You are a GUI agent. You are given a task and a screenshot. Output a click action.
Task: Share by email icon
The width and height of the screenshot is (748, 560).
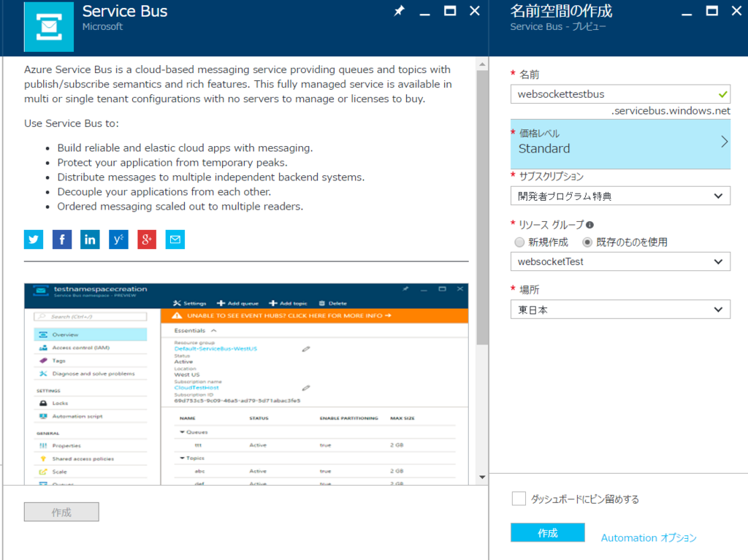(x=175, y=239)
